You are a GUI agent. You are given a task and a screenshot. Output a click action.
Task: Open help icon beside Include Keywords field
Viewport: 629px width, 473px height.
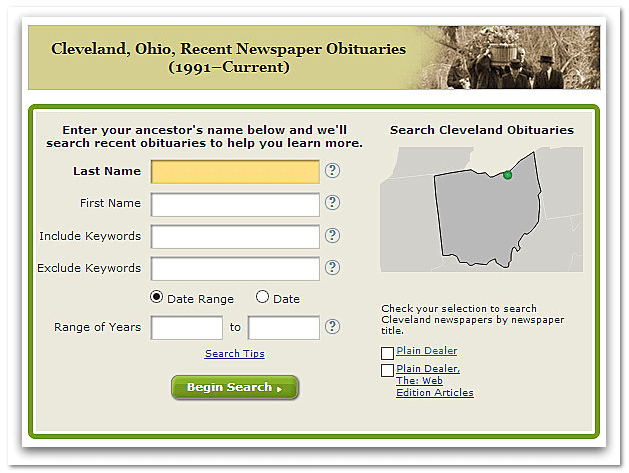coord(332,235)
